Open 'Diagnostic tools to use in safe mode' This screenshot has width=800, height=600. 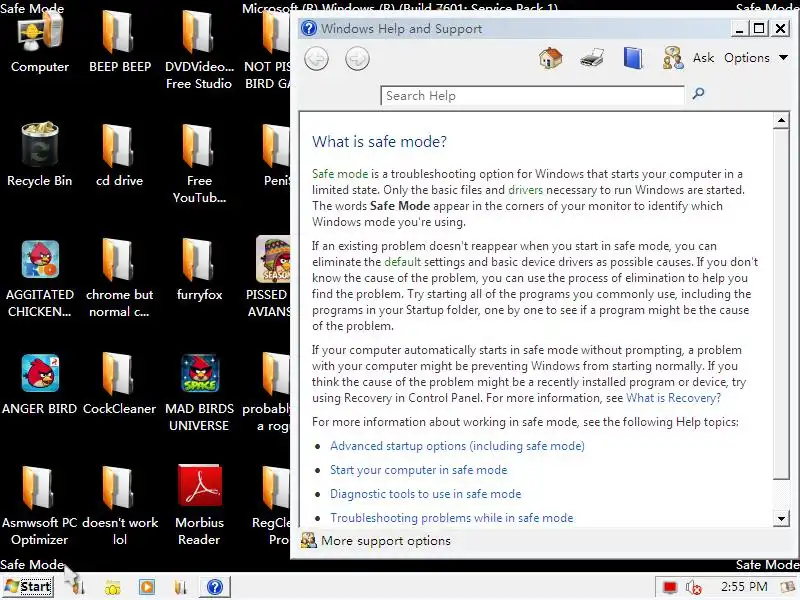pyautogui.click(x=426, y=494)
